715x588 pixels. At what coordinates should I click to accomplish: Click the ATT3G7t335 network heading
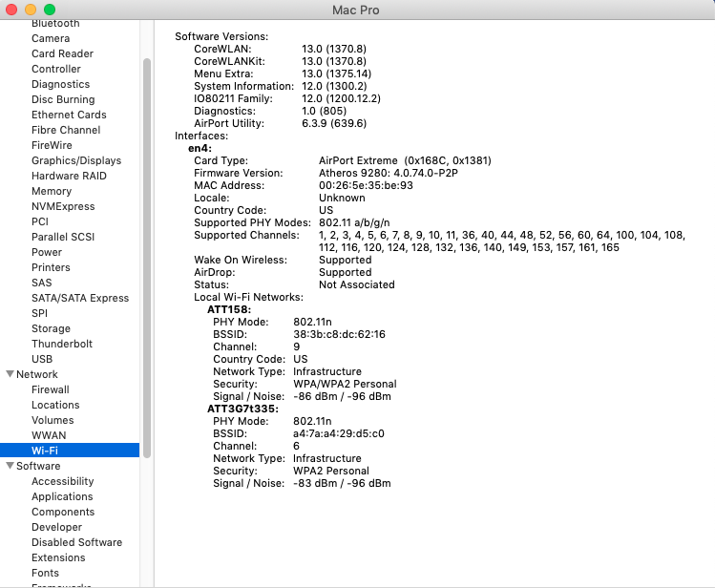click(242, 409)
